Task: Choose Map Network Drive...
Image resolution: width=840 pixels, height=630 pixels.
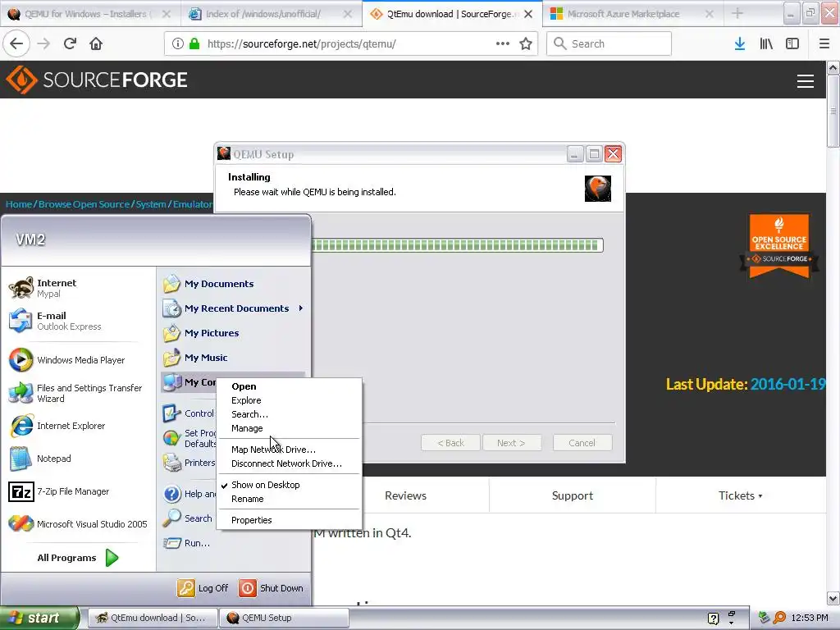Action: [x=290, y=450]
